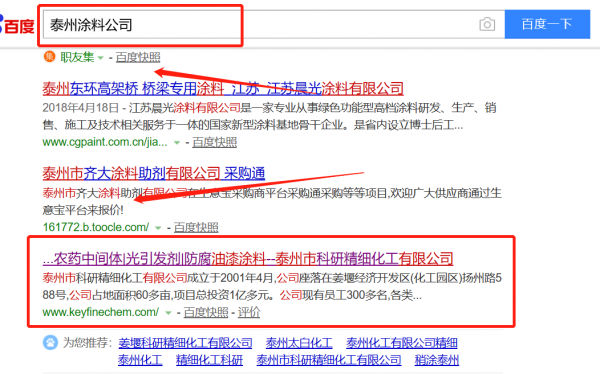Click the 为您推荐 label
The height and width of the screenshot is (374, 600).
(88, 342)
